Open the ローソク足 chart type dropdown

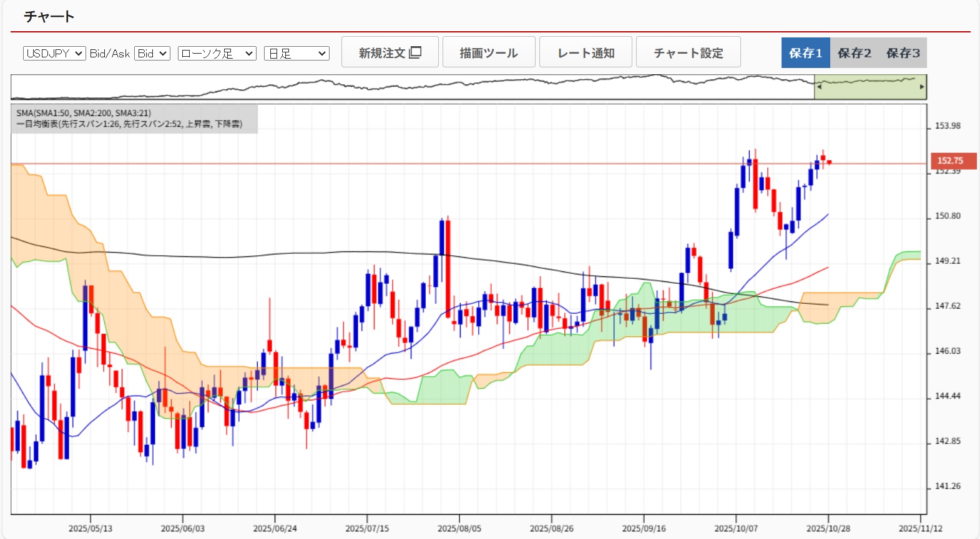217,54
